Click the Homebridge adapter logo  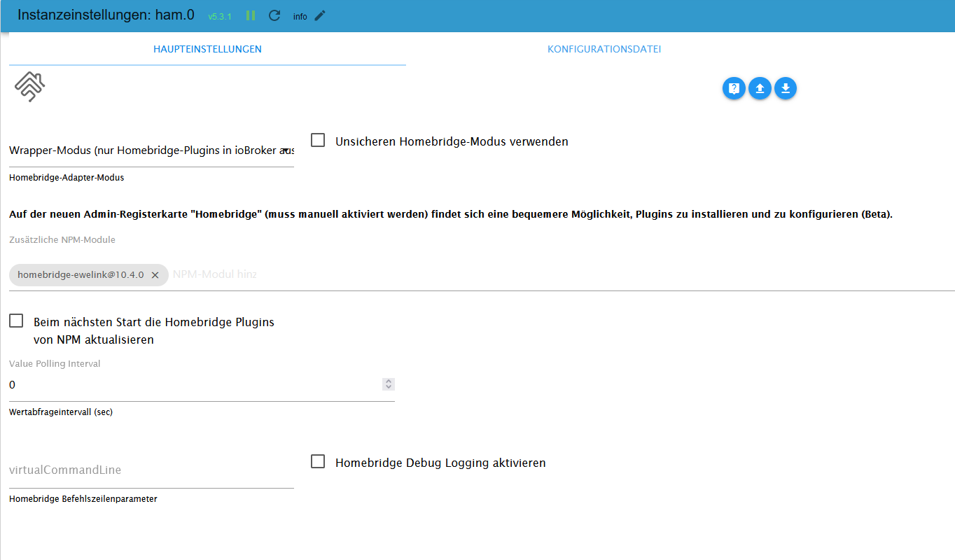[x=29, y=87]
